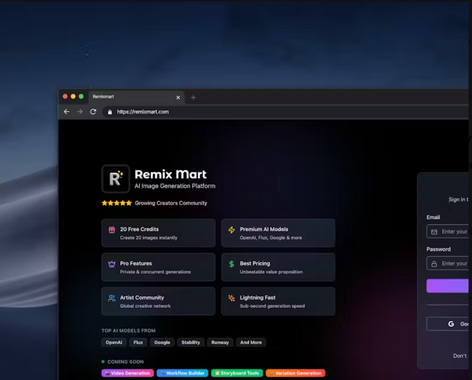Click 'OpenAI, Flux, Google & more' text
Screen dimensions: 472x380
(271, 238)
